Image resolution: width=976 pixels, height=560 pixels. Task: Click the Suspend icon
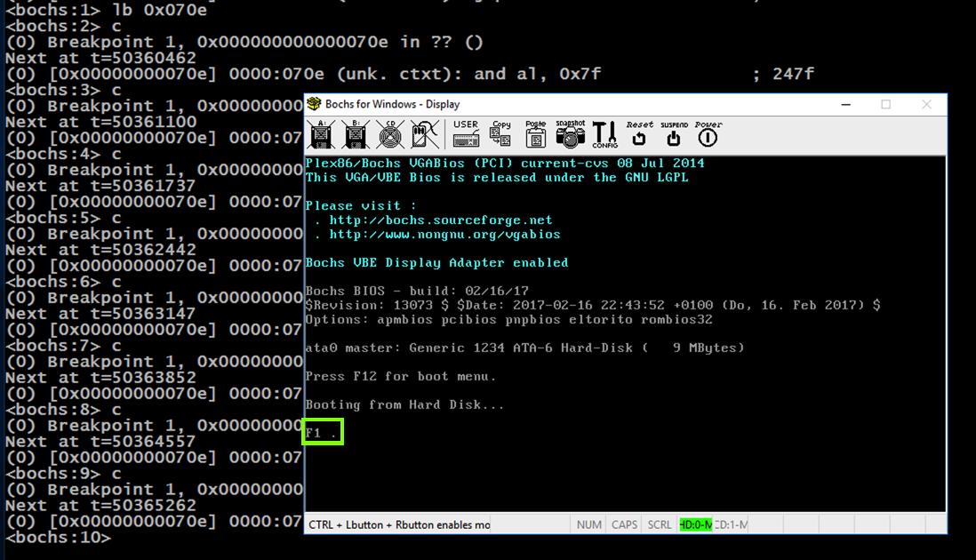click(674, 133)
